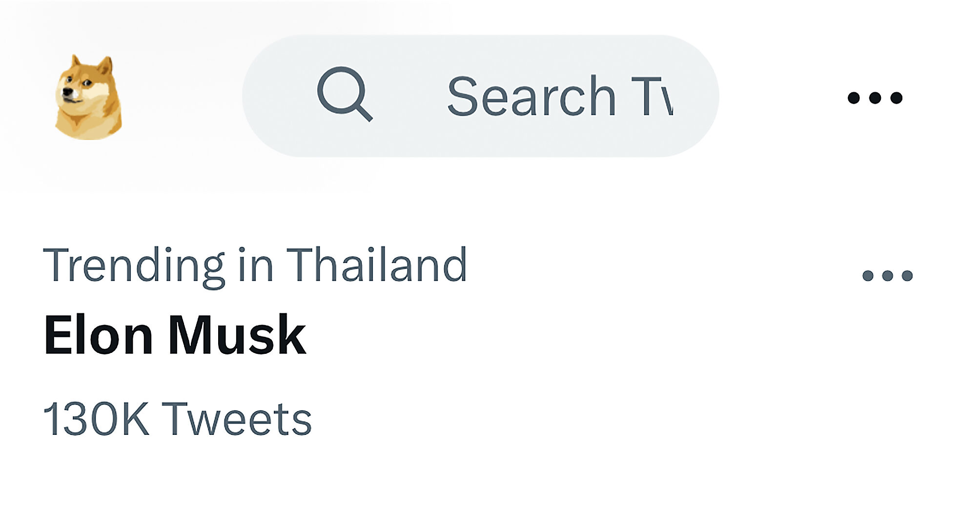Open the top-right three-dot options menu
980x512 pixels.
875,98
